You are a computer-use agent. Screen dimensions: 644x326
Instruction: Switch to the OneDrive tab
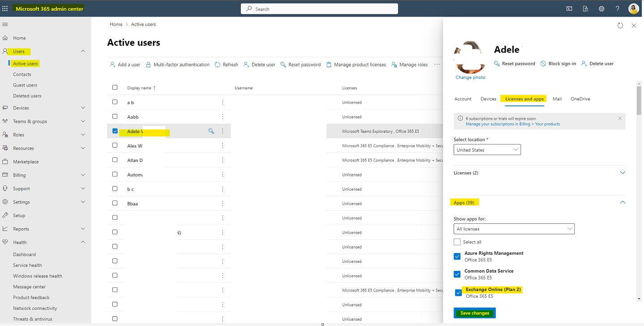[580, 99]
